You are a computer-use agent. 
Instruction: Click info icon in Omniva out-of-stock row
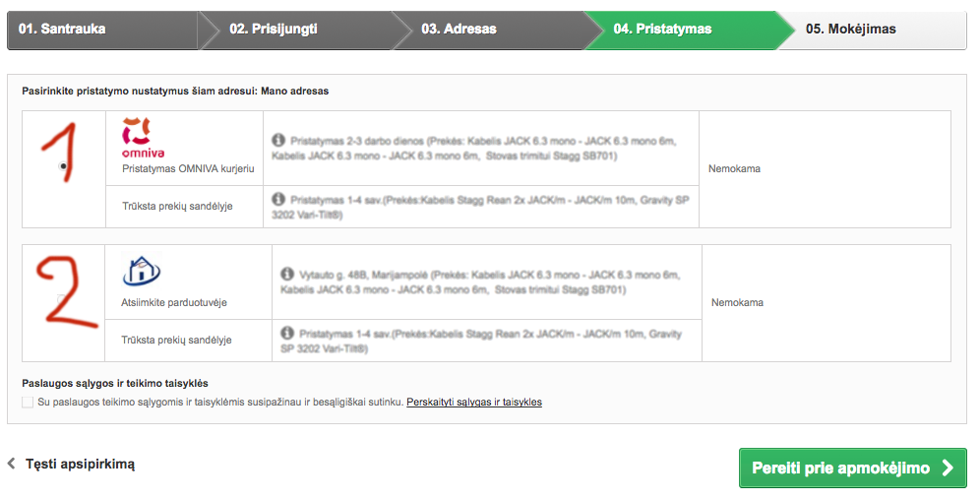pos(278,200)
